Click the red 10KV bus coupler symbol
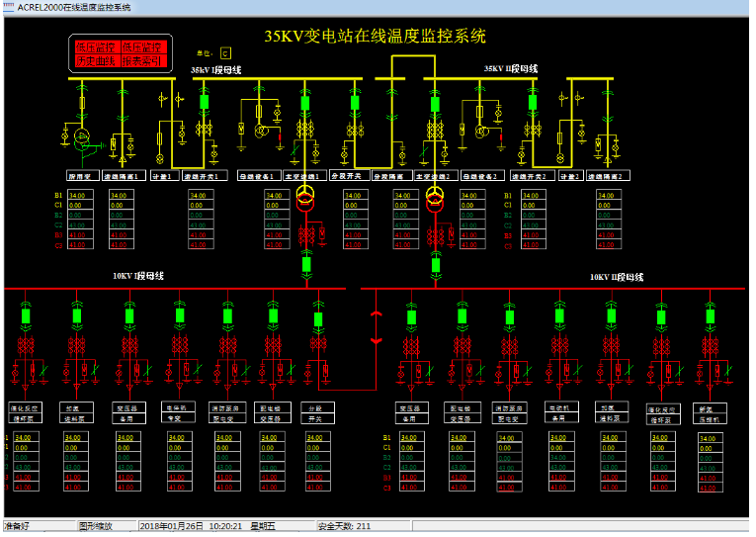 tap(376, 319)
